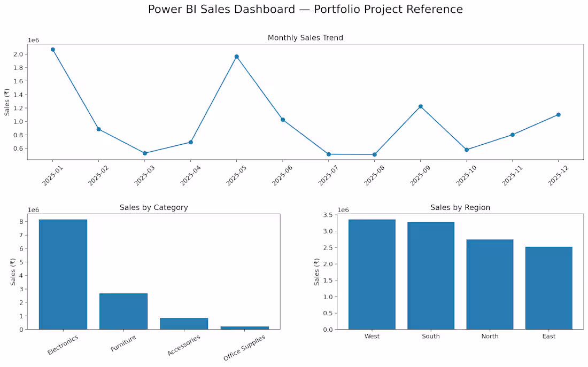588x367 pixels.
Task: Click the West bar in Sales by Region
Action: click(372, 275)
